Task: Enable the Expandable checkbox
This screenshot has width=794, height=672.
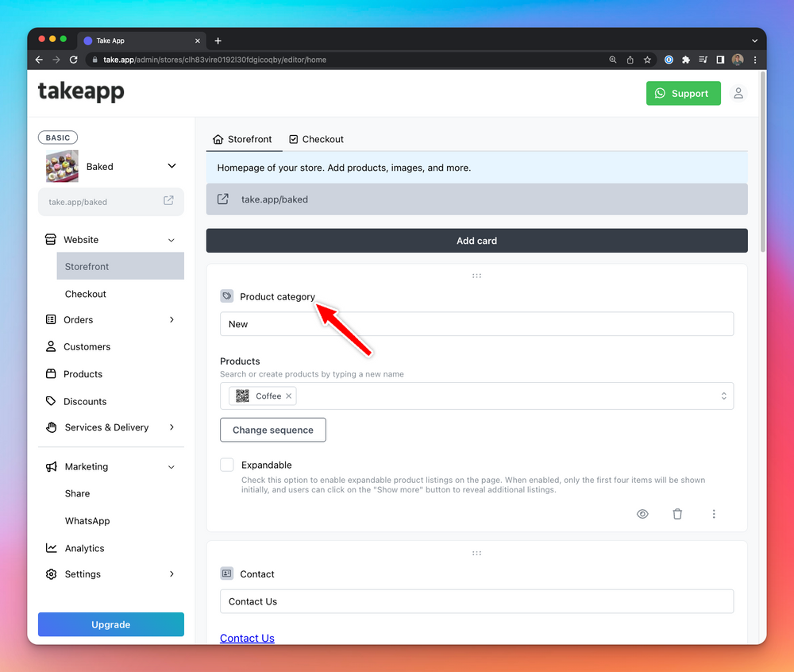Action: 227,465
